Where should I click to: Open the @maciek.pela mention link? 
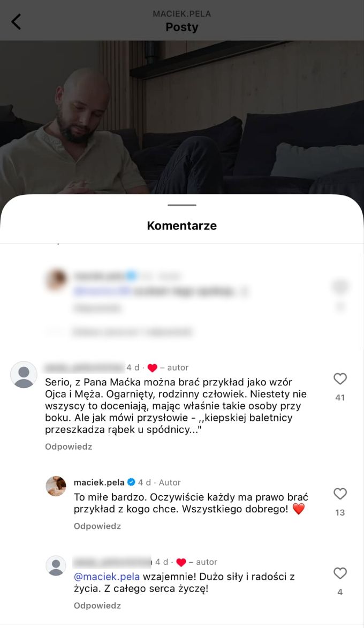click(107, 577)
